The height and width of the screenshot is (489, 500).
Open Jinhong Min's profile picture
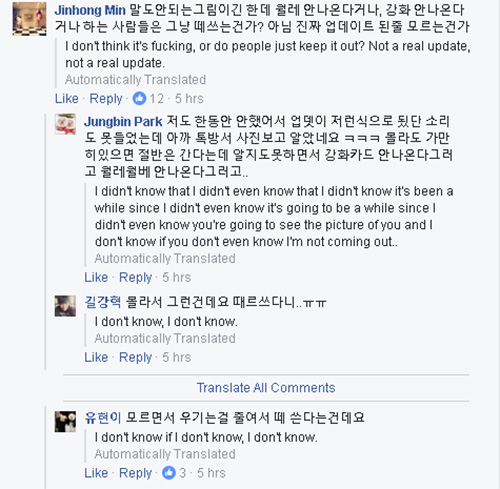[29, 19]
